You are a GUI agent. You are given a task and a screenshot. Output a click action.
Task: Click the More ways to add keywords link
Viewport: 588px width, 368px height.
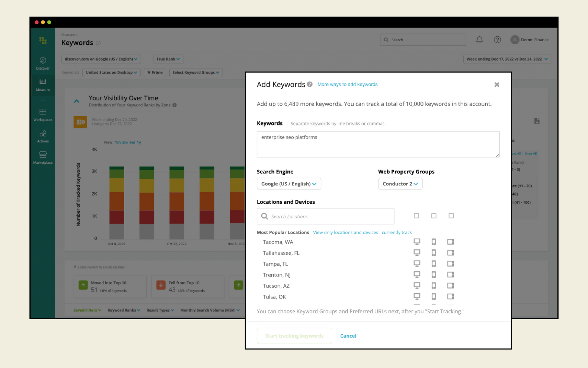347,84
